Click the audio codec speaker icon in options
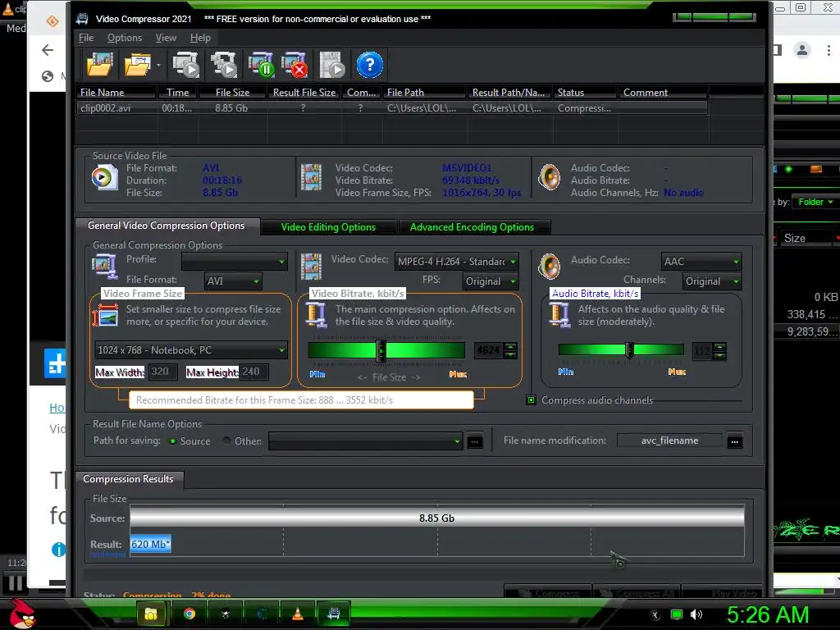This screenshot has width=840, height=630. [550, 267]
